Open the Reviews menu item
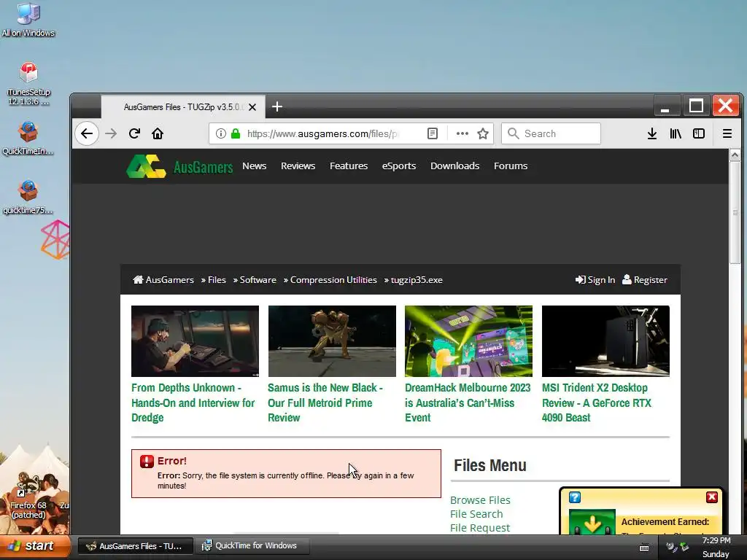Viewport: 747px width, 560px height. [x=298, y=166]
